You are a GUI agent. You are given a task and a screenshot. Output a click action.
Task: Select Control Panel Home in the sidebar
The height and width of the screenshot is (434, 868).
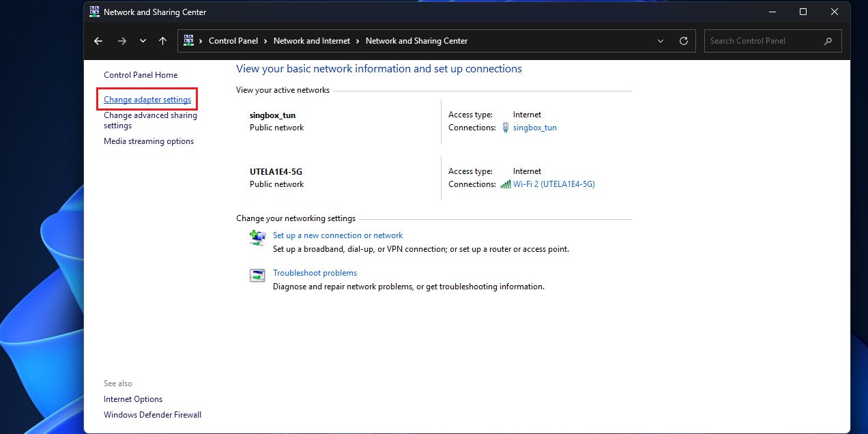click(x=140, y=75)
